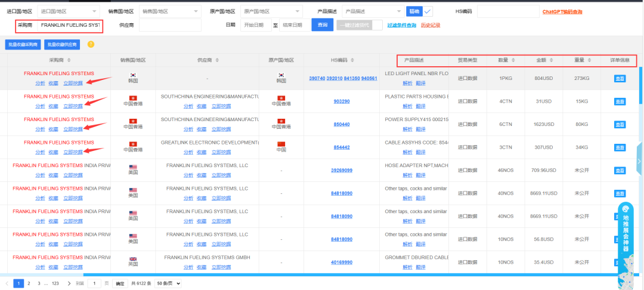Sort by 金额 column arrows
The image size is (644, 290).
tap(551, 60)
